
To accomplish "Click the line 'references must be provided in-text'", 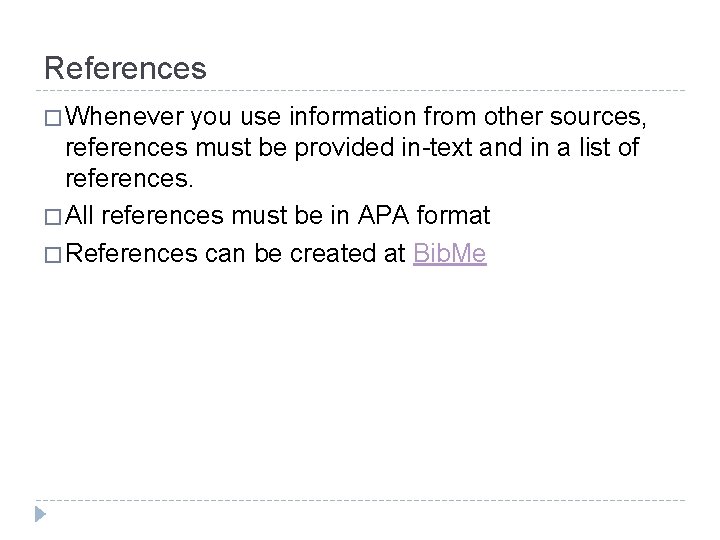I will pos(352,147).
